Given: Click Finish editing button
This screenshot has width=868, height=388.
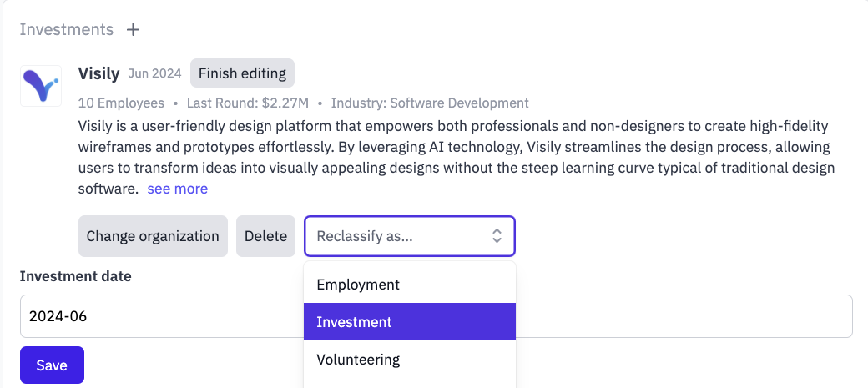Looking at the screenshot, I should 243,73.
